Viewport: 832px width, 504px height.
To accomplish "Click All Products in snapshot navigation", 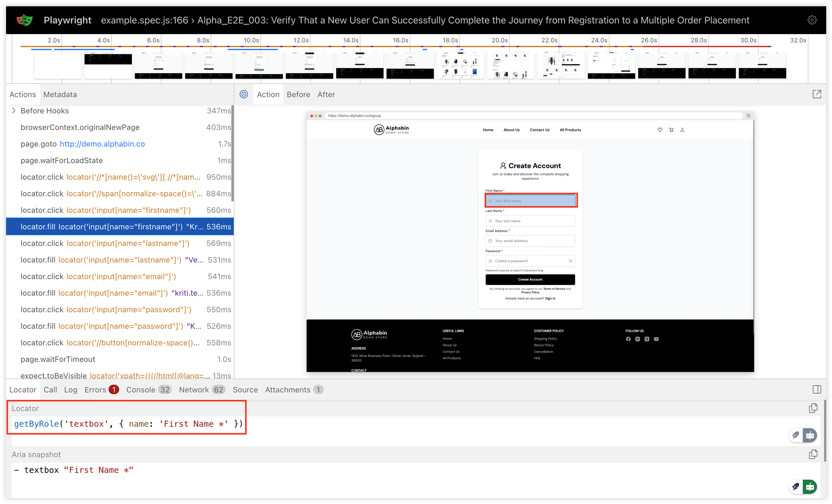I will [570, 130].
